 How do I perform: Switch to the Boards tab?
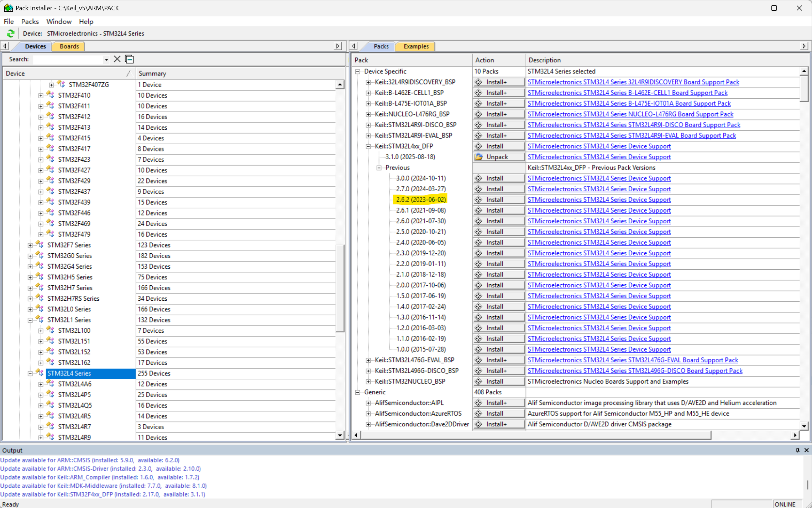tap(69, 46)
